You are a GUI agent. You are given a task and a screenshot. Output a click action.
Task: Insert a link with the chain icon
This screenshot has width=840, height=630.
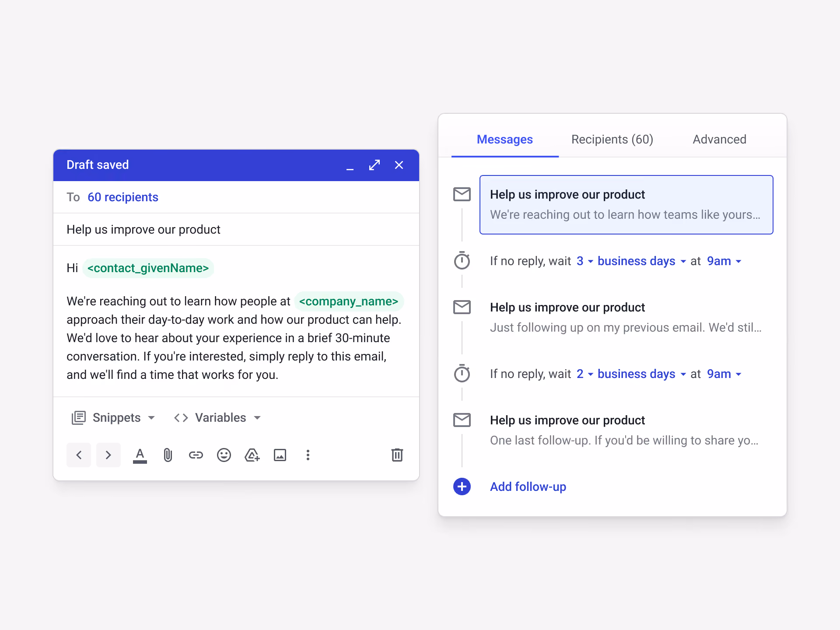[196, 455]
